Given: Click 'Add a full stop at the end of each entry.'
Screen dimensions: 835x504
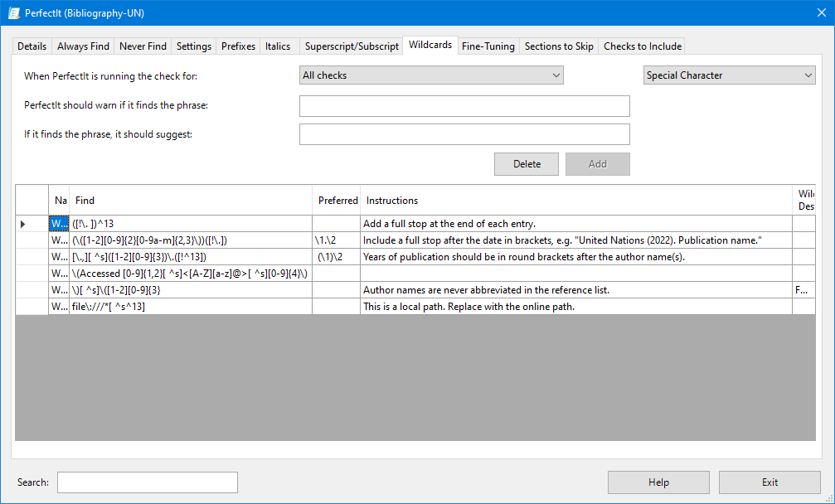Looking at the screenshot, I should (576, 224).
